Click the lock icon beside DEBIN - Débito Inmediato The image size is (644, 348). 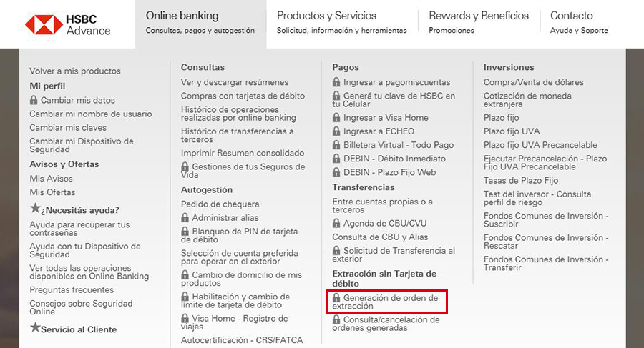tap(336, 158)
